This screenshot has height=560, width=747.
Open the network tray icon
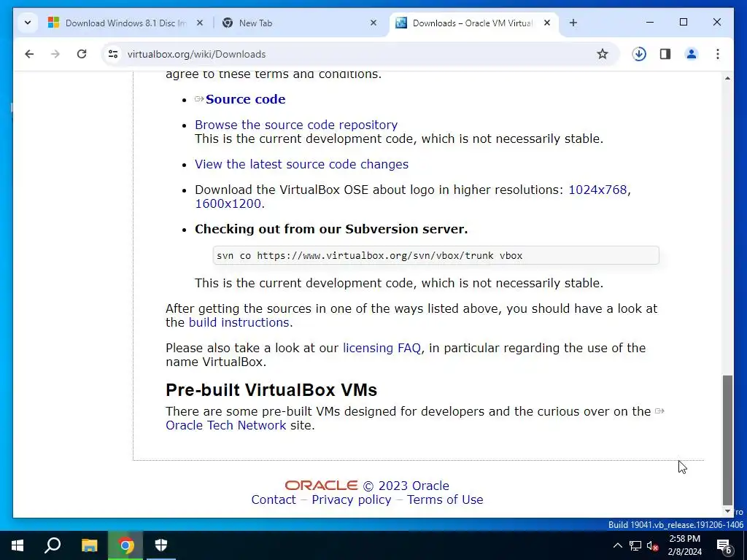click(x=635, y=545)
